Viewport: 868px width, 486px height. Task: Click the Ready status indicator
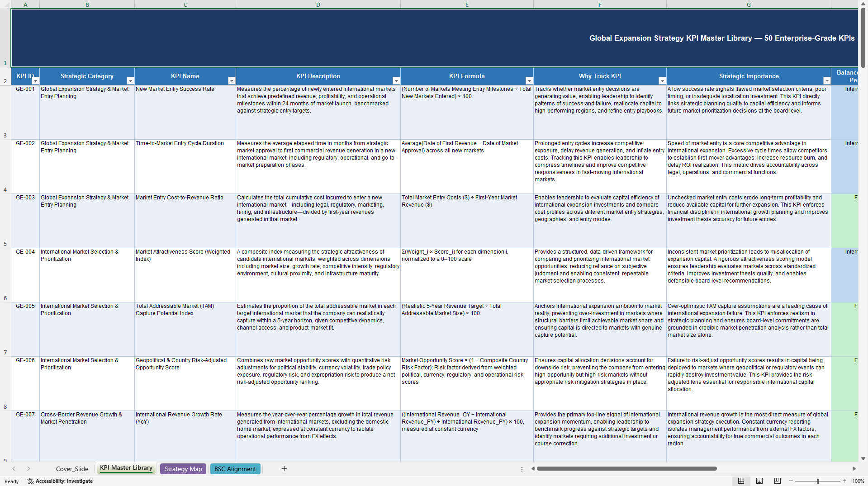[x=11, y=481]
